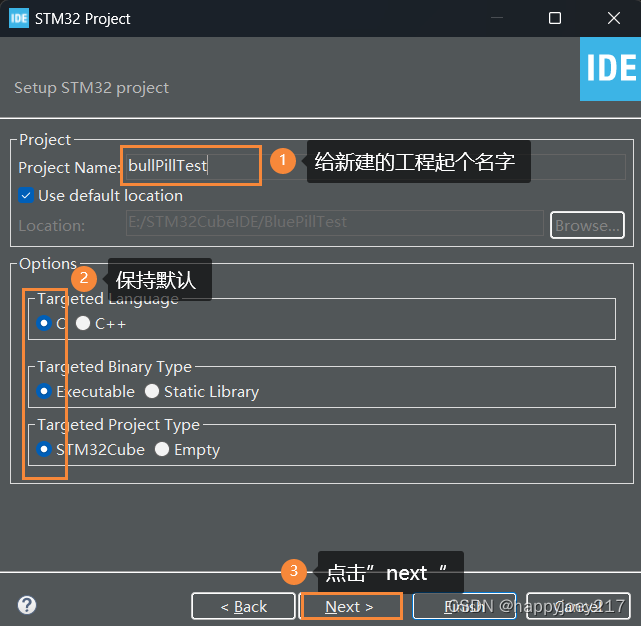This screenshot has height=626, width=641.
Task: Go back with the < Back button
Action: [x=243, y=606]
